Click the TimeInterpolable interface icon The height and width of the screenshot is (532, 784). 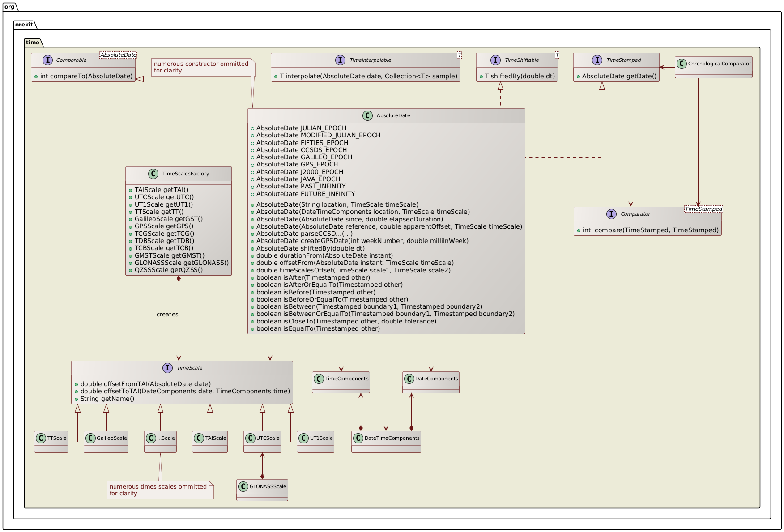click(341, 60)
